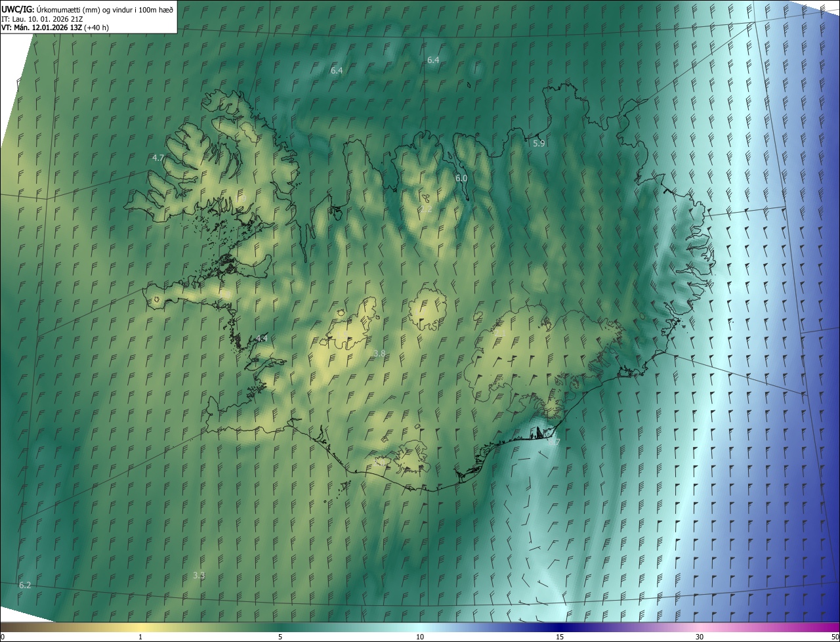Click the "IT: Lau. 10. 01. 2026 21Z" line
The width and height of the screenshot is (840, 642).
(41, 18)
